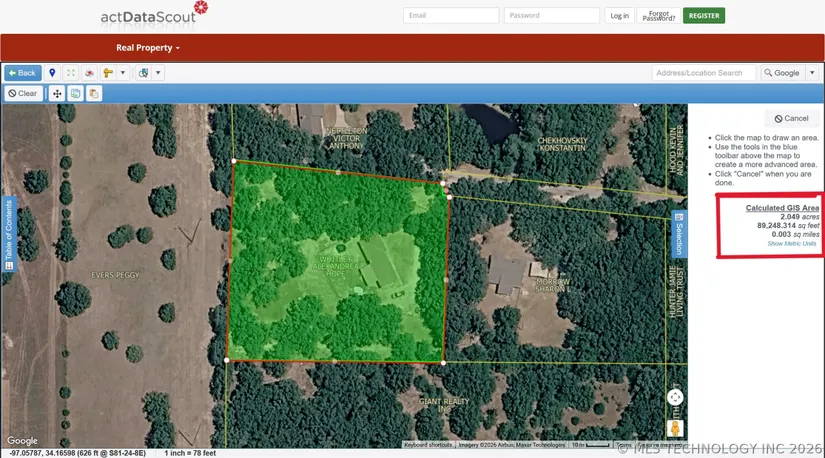Click the blue location pin icon

point(53,73)
